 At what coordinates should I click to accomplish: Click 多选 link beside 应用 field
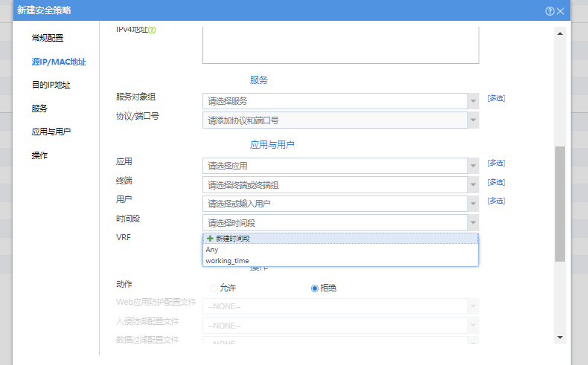pyautogui.click(x=496, y=162)
